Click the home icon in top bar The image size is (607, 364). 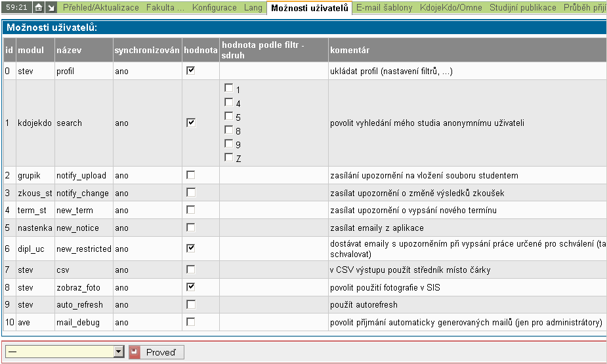click(x=38, y=7)
